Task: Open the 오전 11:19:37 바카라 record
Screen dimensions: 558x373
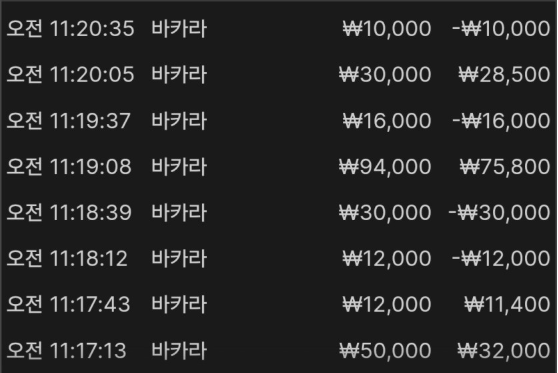Action: click(279, 120)
